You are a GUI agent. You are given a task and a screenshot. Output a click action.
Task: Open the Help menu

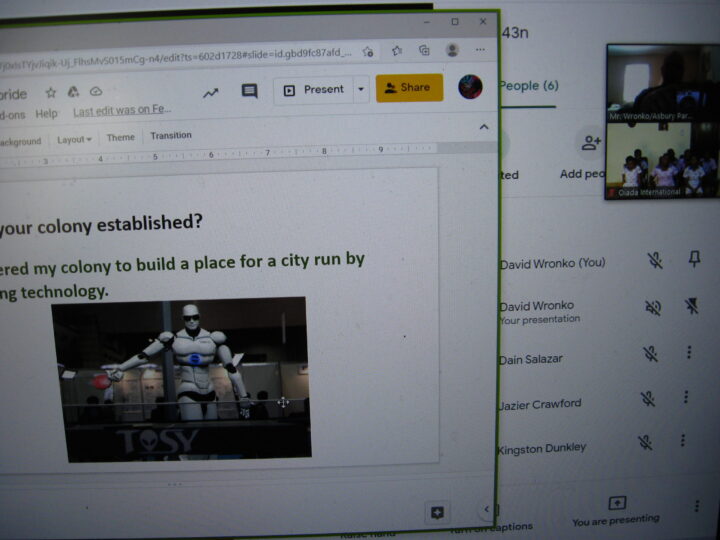pyautogui.click(x=47, y=113)
